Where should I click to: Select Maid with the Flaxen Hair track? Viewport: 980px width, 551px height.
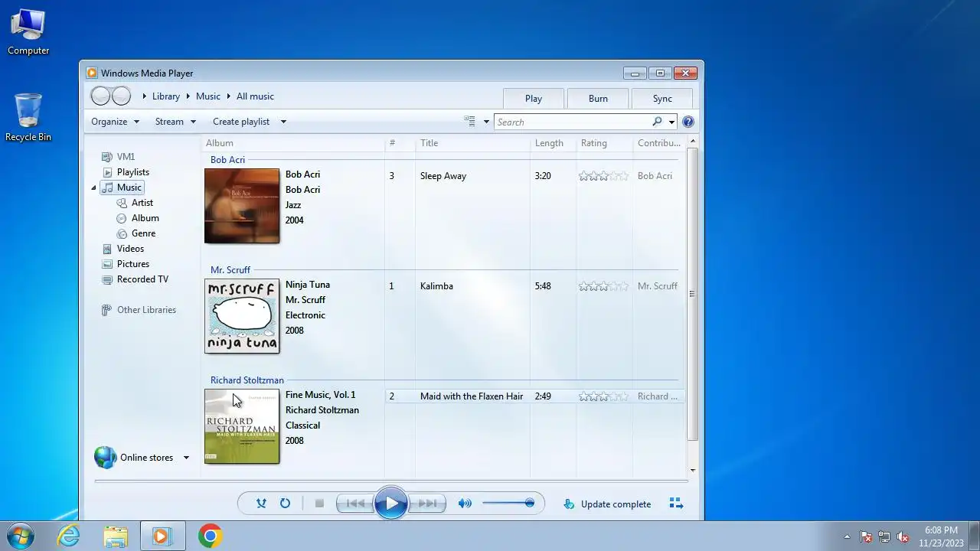click(471, 396)
